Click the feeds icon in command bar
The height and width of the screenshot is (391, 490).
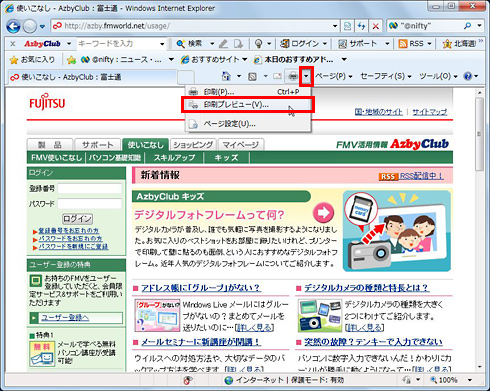pyautogui.click(x=252, y=77)
